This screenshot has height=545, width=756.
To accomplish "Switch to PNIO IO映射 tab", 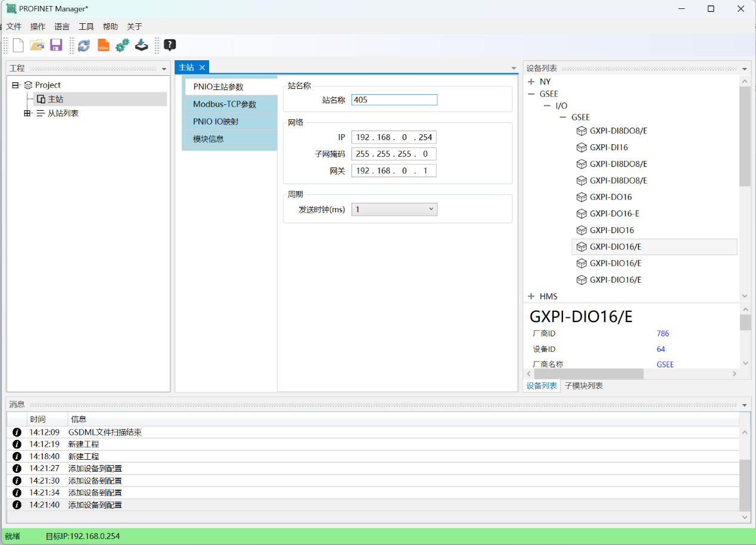I will [x=230, y=122].
